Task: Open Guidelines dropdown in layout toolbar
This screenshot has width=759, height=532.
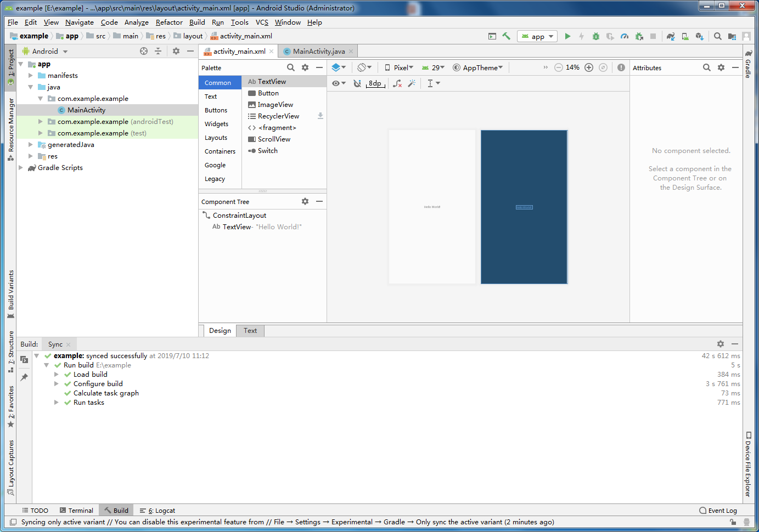Action: [x=434, y=83]
